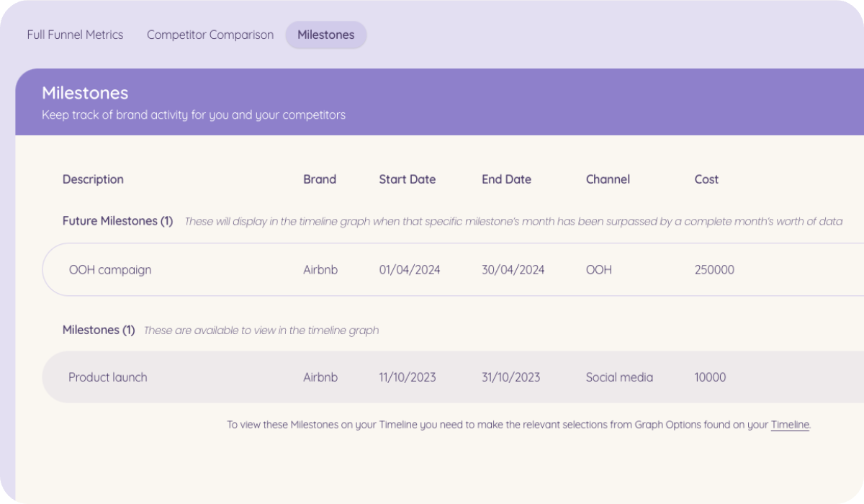Open the Product launch milestone row
Viewport: 864px width, 504px height.
(108, 377)
